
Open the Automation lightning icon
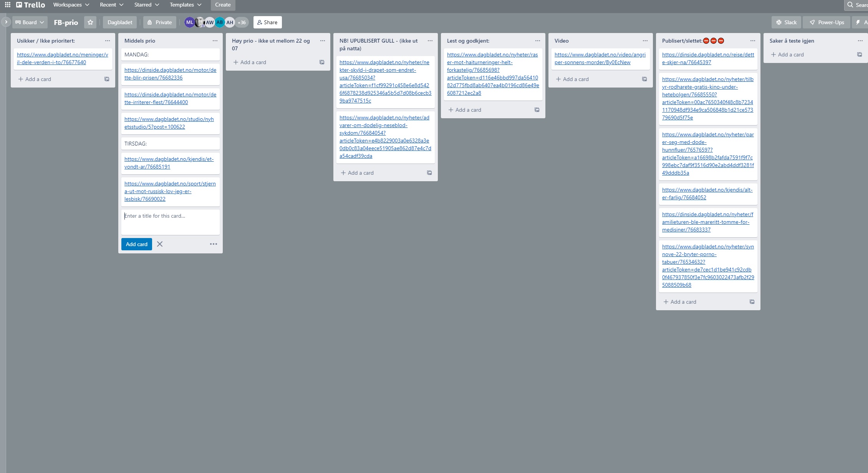[x=859, y=22]
